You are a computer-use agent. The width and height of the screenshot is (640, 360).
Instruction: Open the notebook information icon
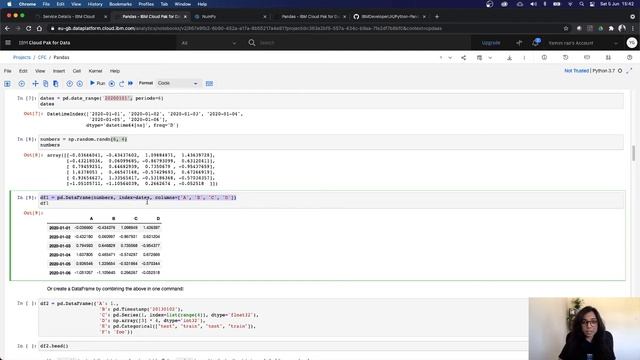544,58
